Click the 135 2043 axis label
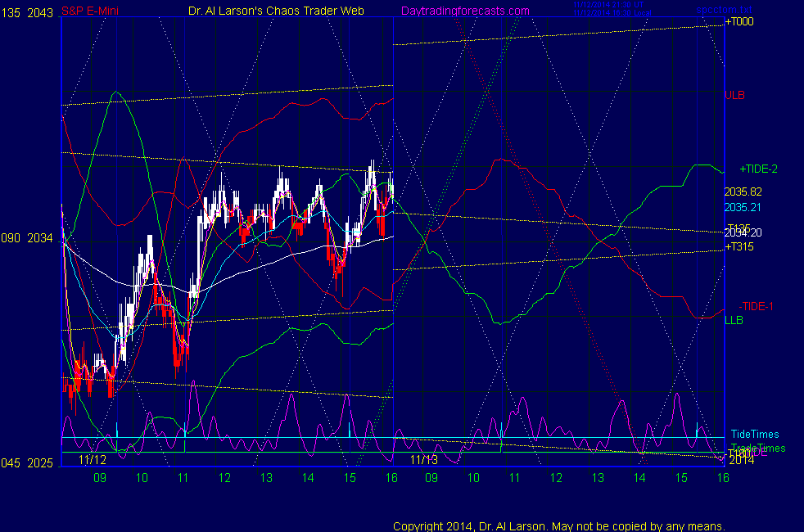 point(27,13)
